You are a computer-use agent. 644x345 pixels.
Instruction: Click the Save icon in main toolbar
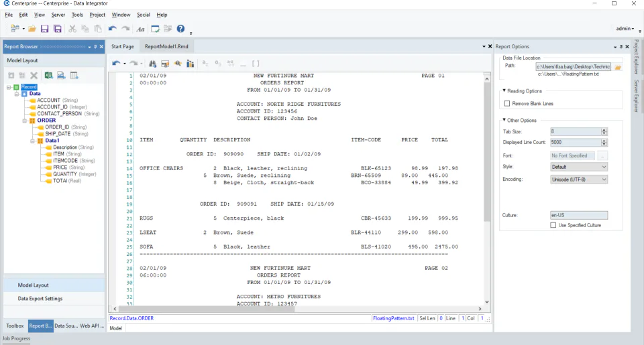(45, 29)
